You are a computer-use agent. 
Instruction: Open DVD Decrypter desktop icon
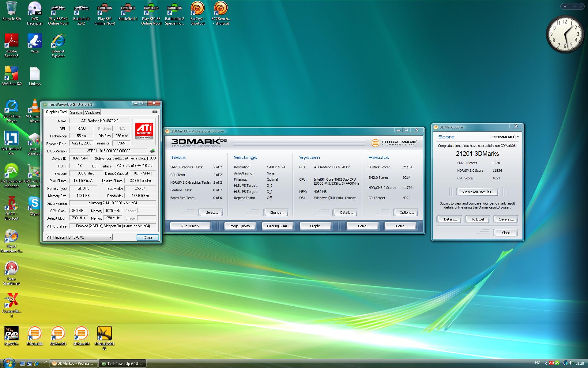[35, 13]
